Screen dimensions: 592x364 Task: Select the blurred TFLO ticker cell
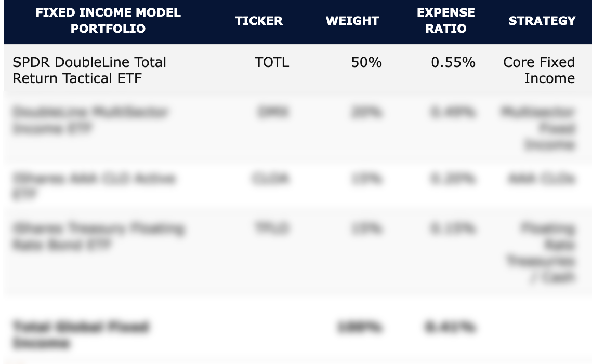[x=271, y=228]
